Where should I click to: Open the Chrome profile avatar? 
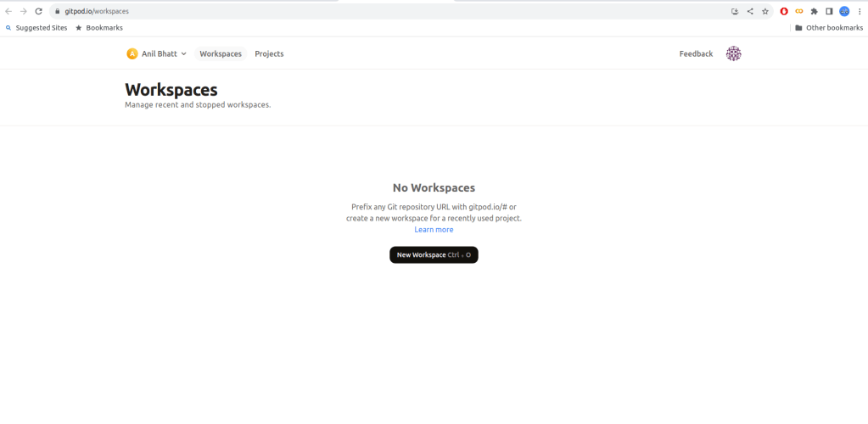click(x=844, y=11)
